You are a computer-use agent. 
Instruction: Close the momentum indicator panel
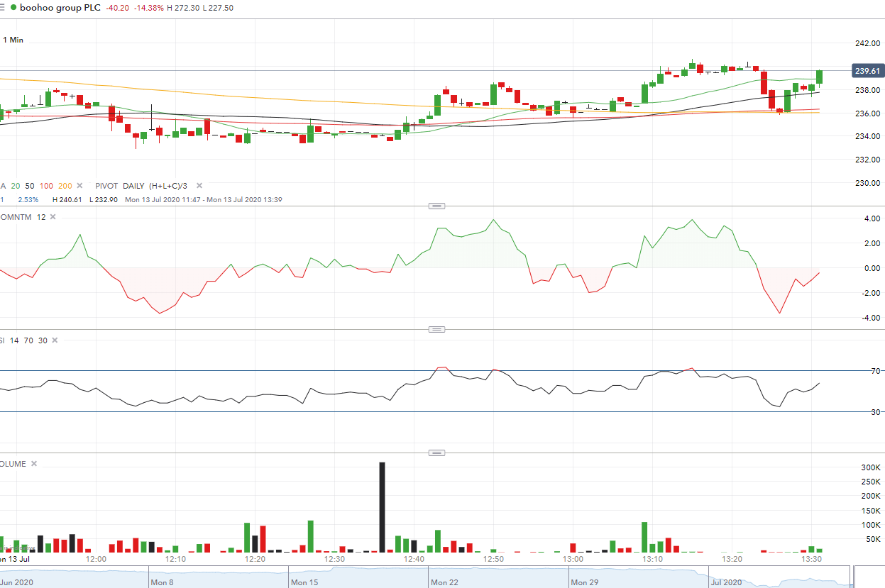coord(53,217)
